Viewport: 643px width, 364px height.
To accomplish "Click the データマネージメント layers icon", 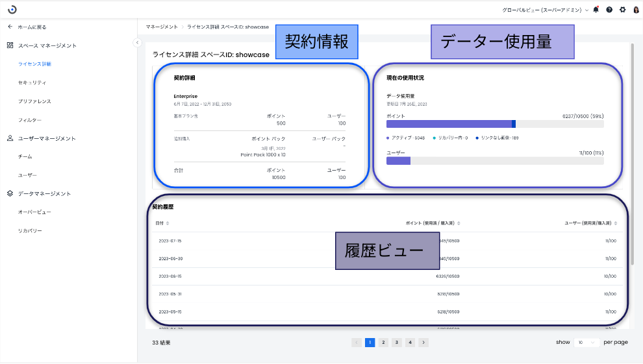I will [x=10, y=193].
